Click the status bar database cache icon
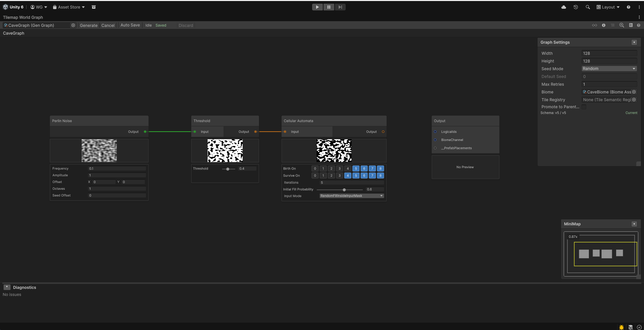 click(631, 327)
